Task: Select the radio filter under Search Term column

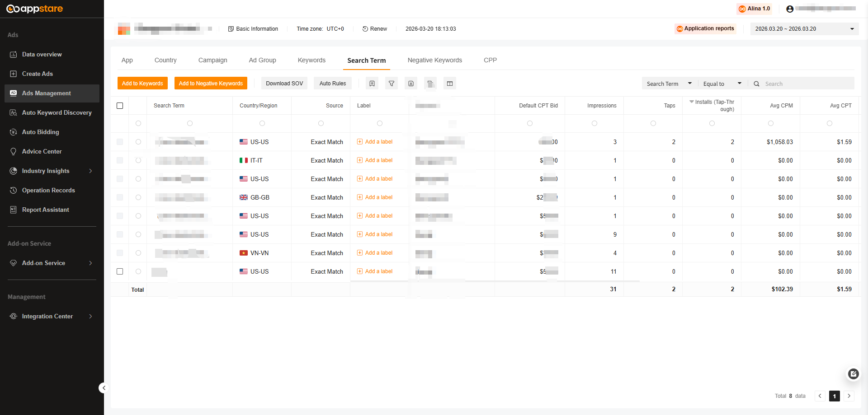Action: 190,123
